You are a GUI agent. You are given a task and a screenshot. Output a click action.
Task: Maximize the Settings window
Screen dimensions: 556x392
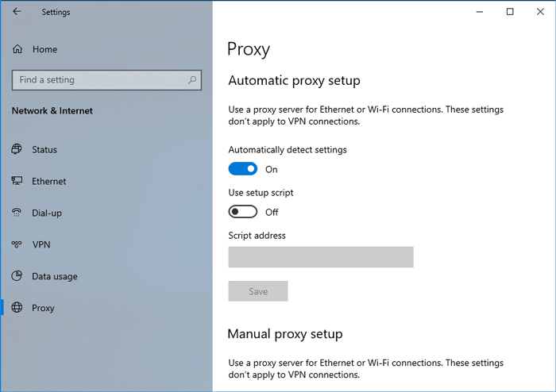click(510, 12)
